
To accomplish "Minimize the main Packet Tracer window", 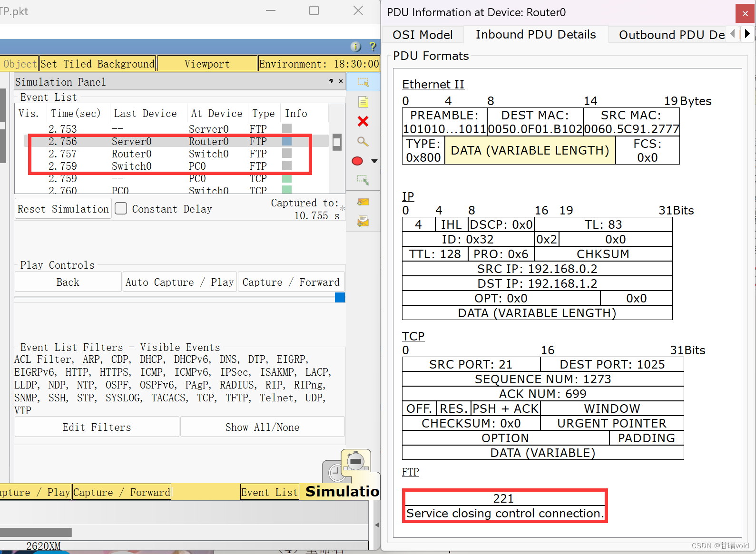I will 271,10.
